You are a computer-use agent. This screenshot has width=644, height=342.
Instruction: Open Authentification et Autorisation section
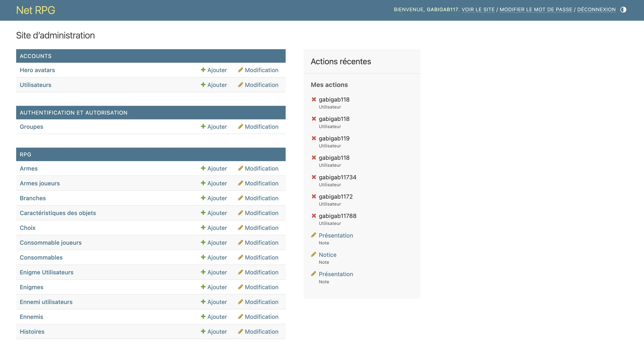click(x=73, y=113)
